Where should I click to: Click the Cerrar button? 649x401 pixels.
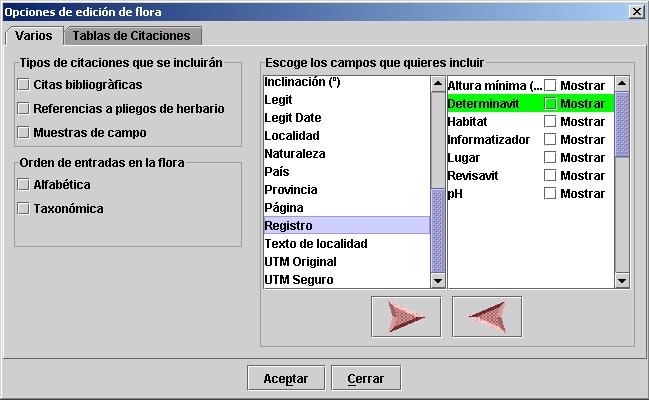pyautogui.click(x=366, y=378)
